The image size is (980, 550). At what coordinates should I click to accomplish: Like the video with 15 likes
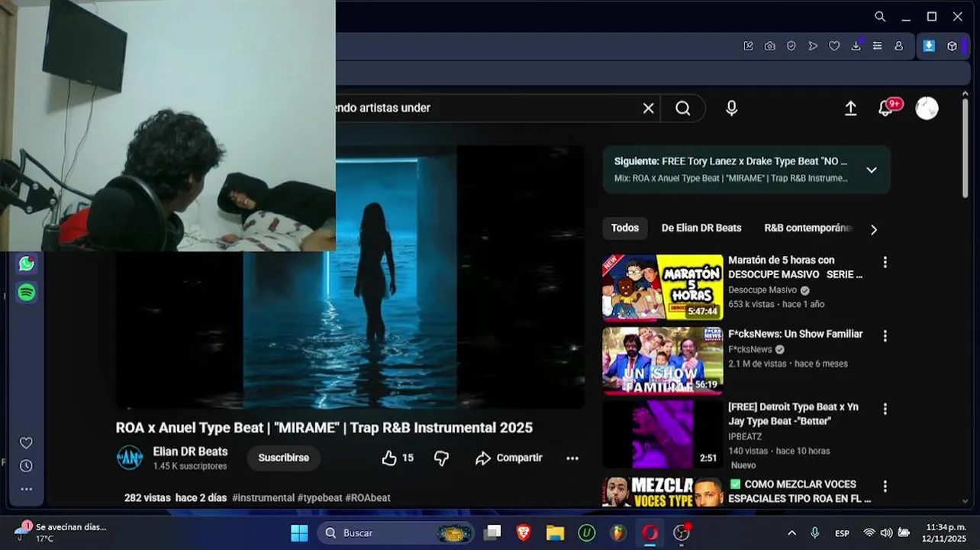(398, 458)
